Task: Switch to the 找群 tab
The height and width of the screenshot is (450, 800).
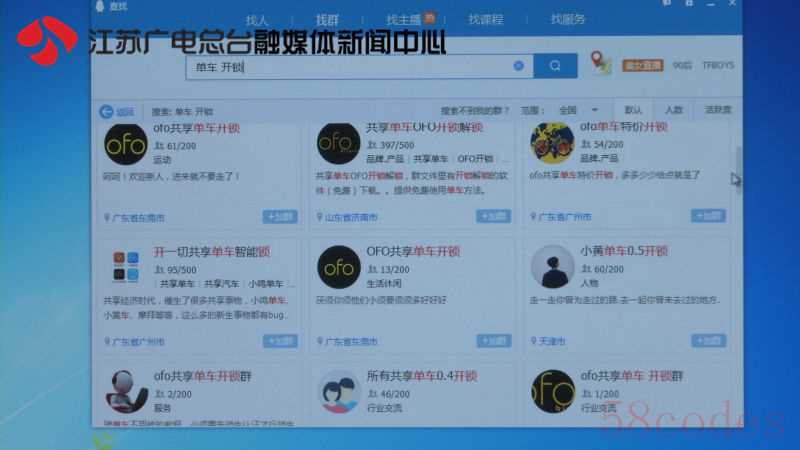Action: pos(327,20)
